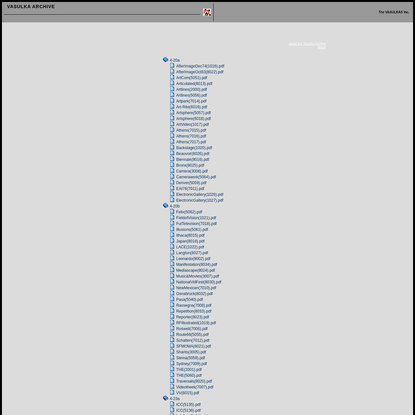415x415 pixels.
Task: Click the file icon next to Denver(5059).pdf
Action: coord(172,182)
